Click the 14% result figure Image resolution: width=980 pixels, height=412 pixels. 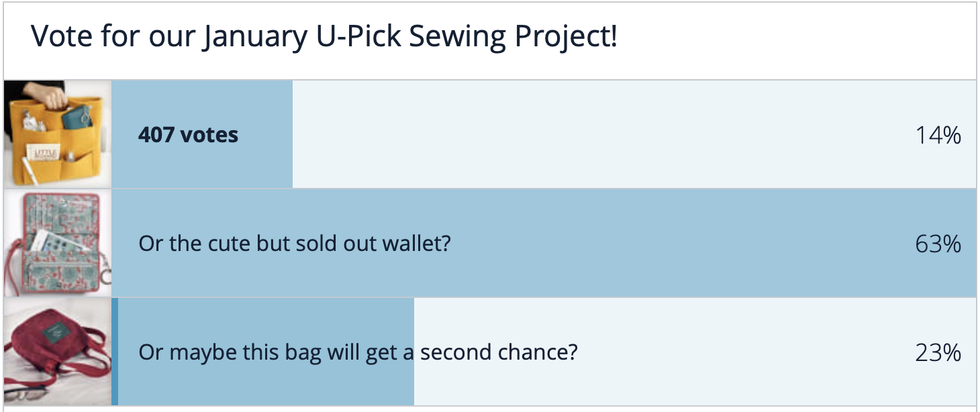pyautogui.click(x=938, y=136)
